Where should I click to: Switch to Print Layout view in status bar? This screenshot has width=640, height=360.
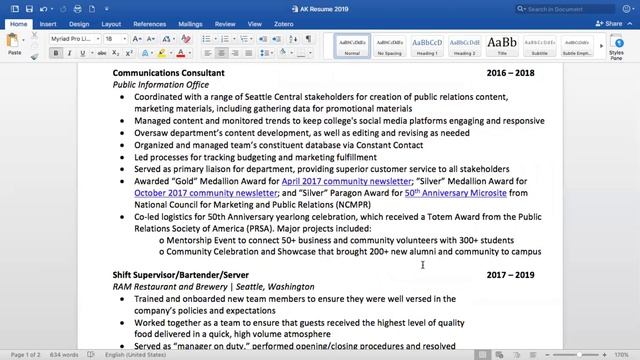click(x=482, y=355)
